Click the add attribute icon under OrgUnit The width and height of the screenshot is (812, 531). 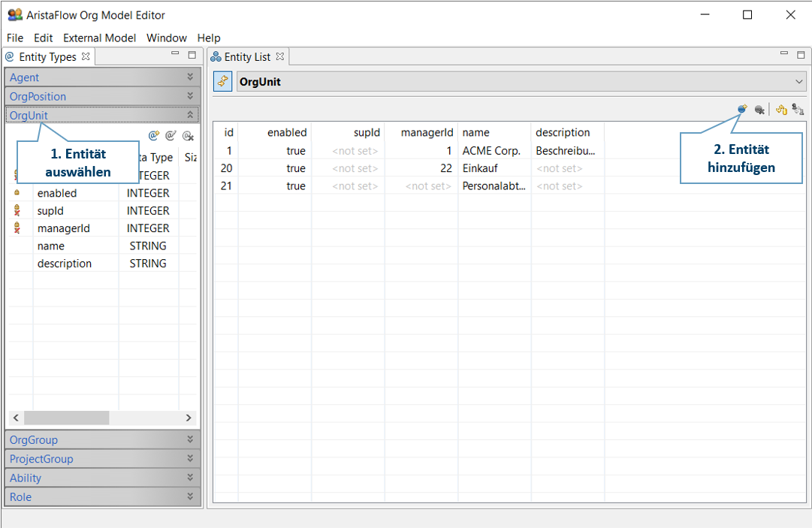click(x=154, y=136)
